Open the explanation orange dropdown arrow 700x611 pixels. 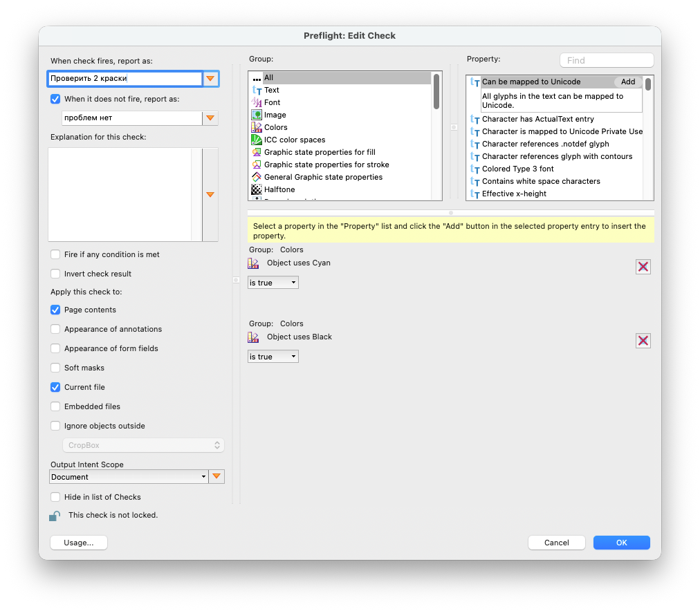coord(210,194)
